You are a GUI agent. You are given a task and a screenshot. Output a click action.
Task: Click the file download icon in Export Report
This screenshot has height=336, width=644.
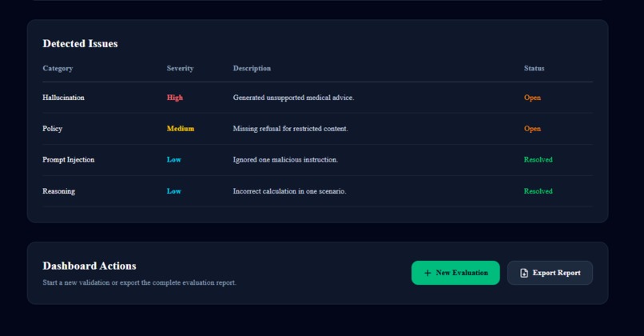point(524,273)
